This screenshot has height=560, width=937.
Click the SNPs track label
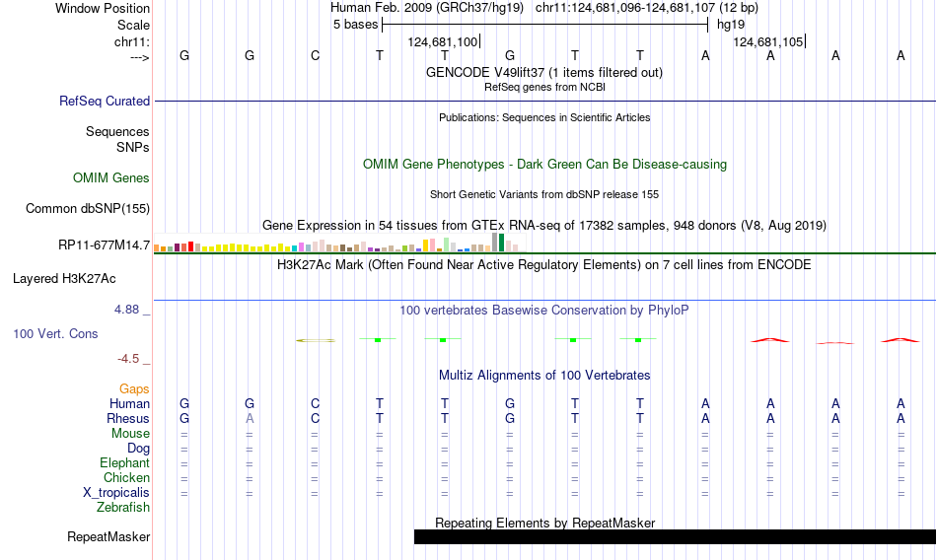pyautogui.click(x=133, y=147)
